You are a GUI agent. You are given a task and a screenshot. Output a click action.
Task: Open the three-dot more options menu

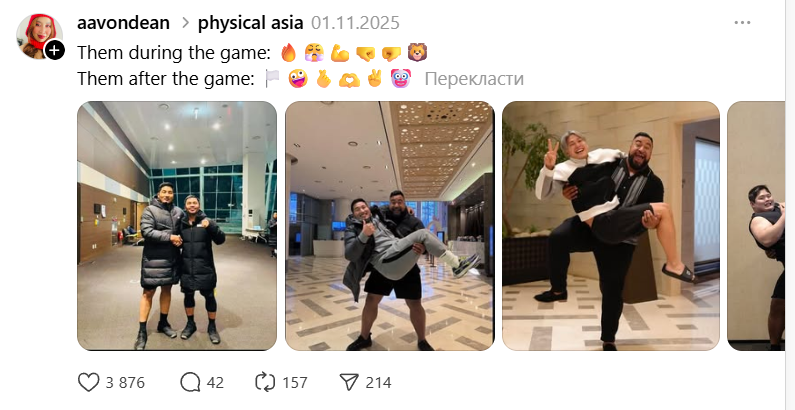(x=742, y=23)
